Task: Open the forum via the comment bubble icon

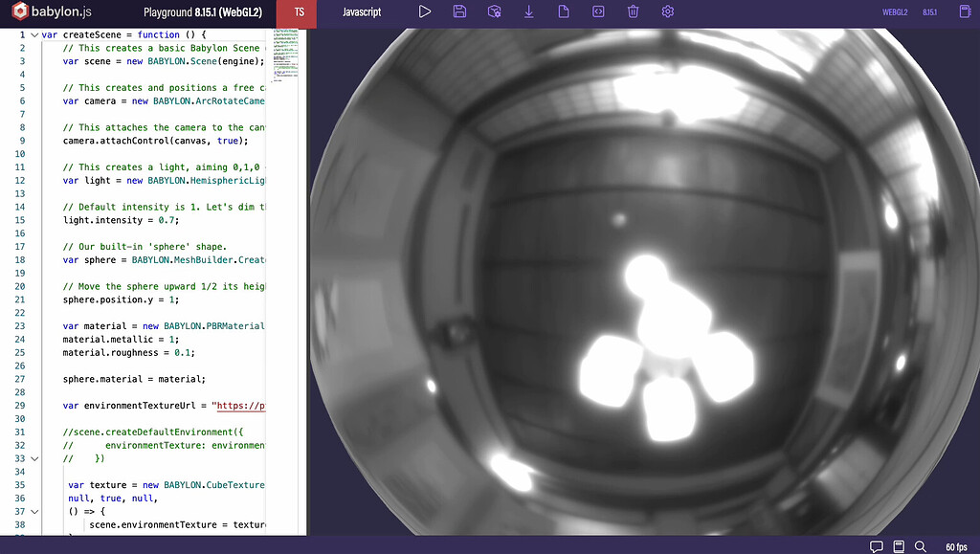Action: (x=877, y=545)
